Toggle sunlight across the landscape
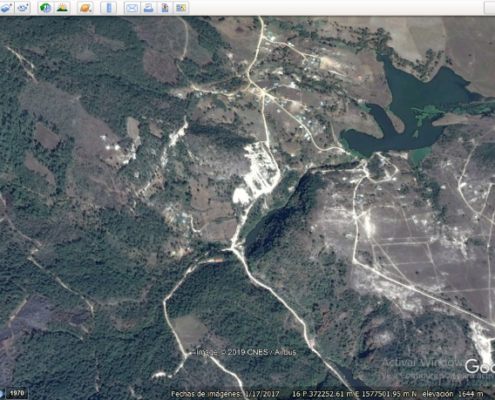 pyautogui.click(x=62, y=7)
